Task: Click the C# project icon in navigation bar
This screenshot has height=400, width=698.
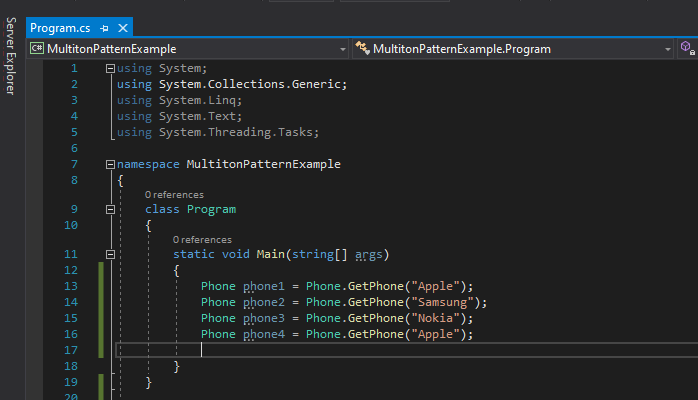Action: (x=37, y=48)
